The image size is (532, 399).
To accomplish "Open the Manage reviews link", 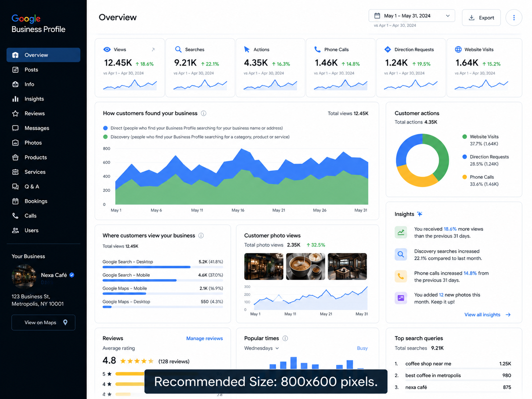I will (204, 338).
